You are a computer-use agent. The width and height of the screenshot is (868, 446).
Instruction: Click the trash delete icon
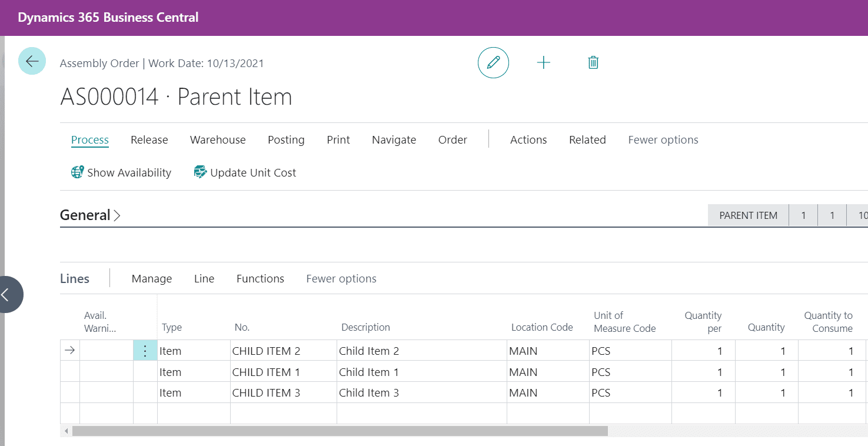[x=593, y=62]
